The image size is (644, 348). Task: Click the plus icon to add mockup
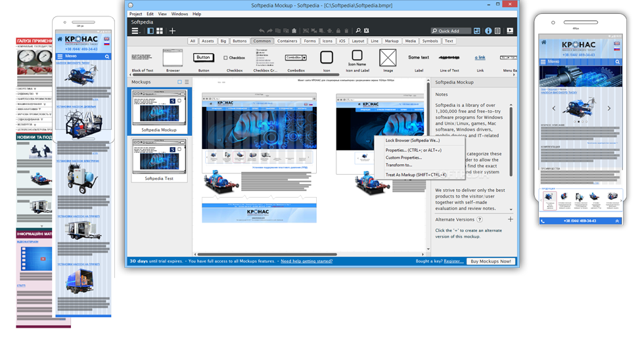pyautogui.click(x=172, y=31)
